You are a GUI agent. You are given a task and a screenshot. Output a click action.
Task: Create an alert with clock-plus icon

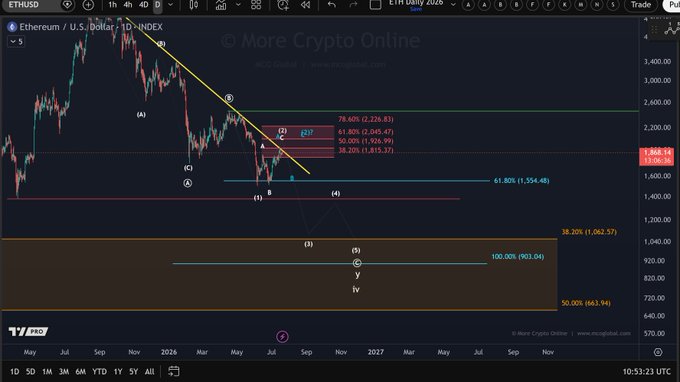[283, 5]
